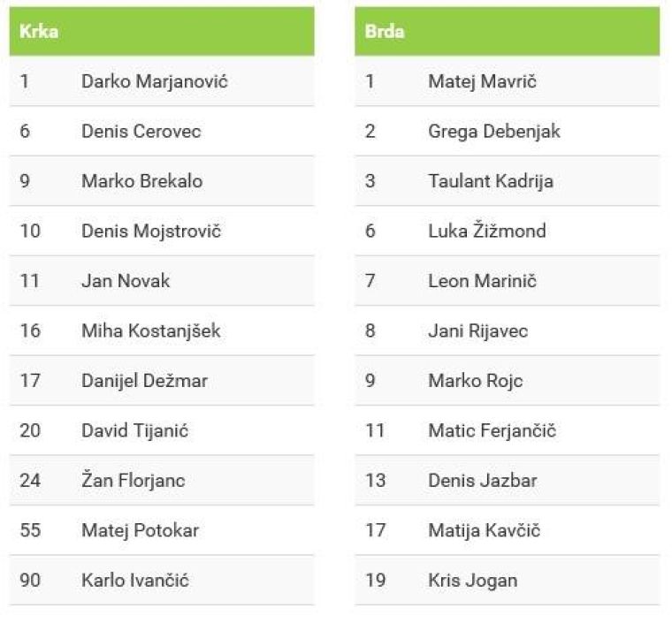Open Kris Jogan's player entry
This screenshot has height=623, width=672.
[472, 581]
